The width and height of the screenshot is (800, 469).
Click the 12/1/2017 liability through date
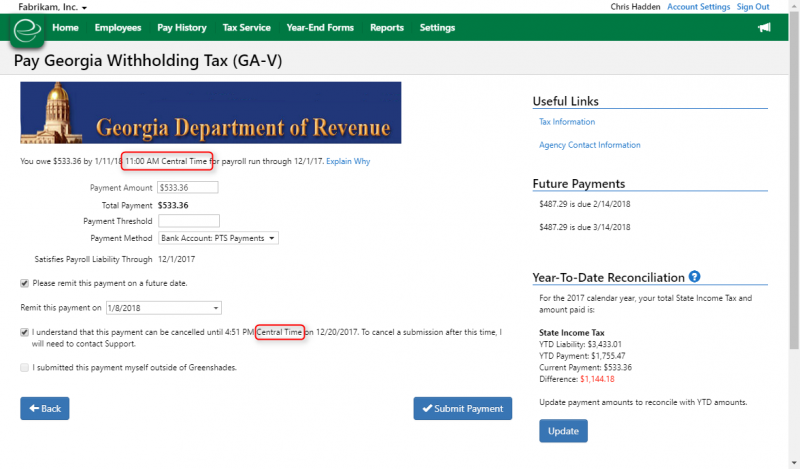[177, 259]
